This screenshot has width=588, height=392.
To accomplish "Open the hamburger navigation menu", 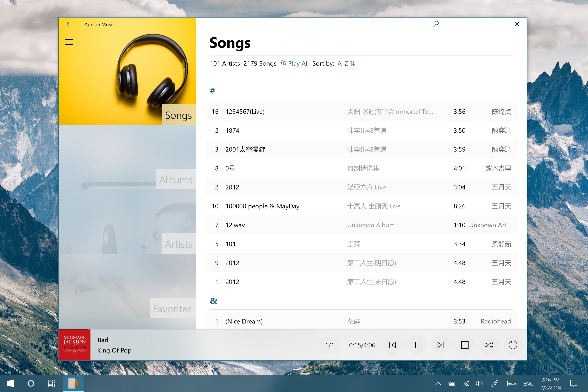I will pyautogui.click(x=69, y=42).
